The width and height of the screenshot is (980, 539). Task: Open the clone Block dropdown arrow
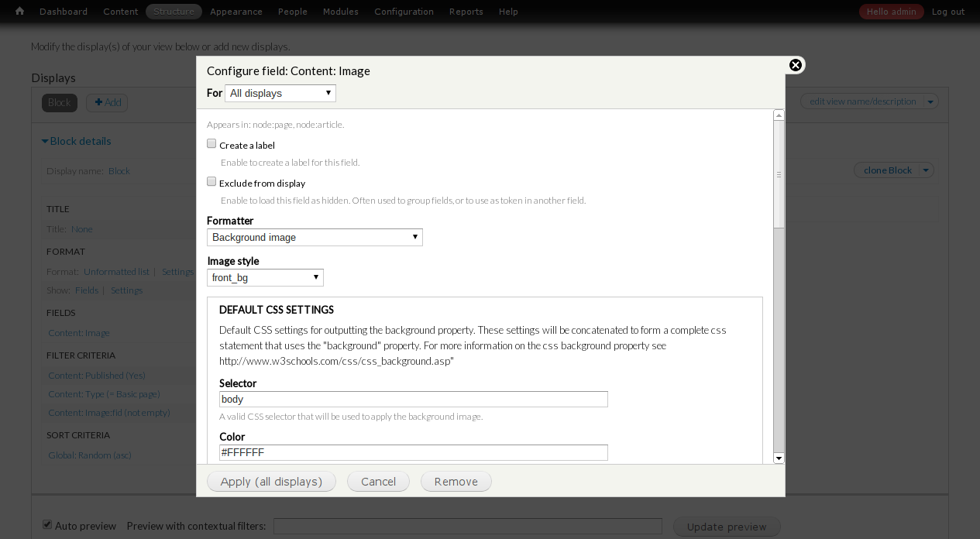click(x=927, y=170)
